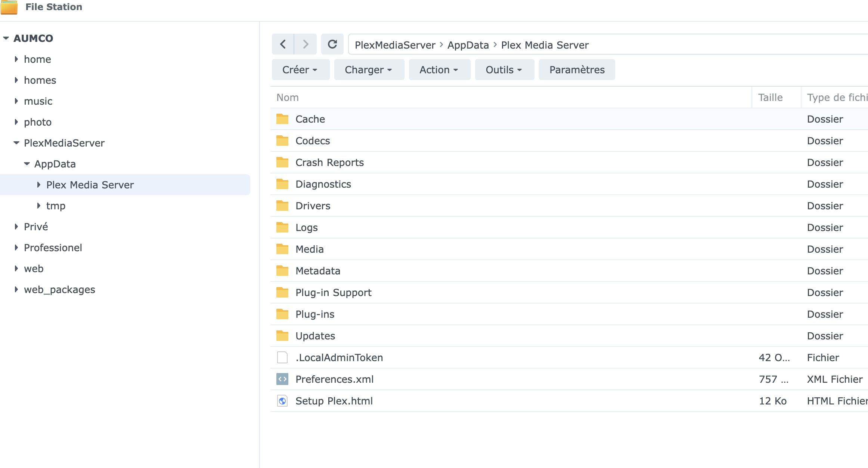Select web_packages in the folder tree
The height and width of the screenshot is (468, 868).
59,289
